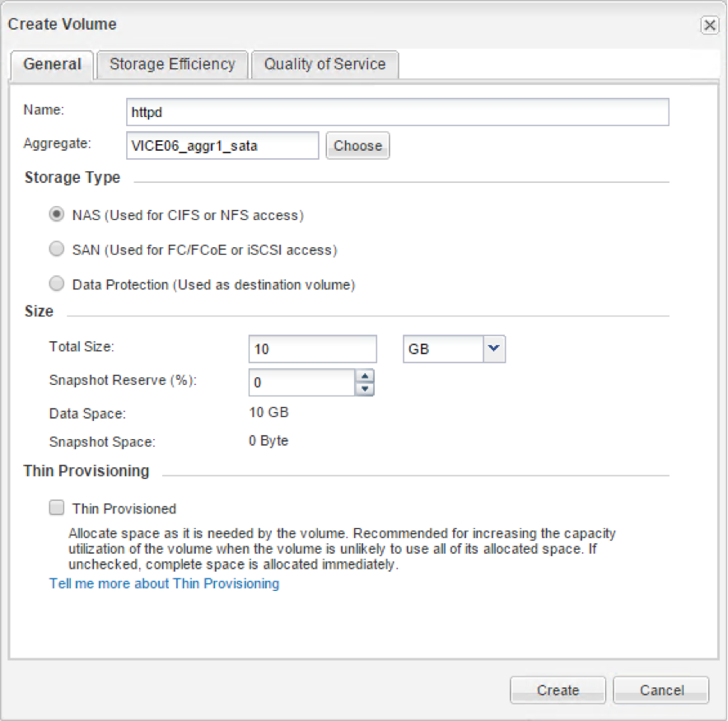728x721 pixels.
Task: Select the NAS storage type option
Action: point(57,215)
